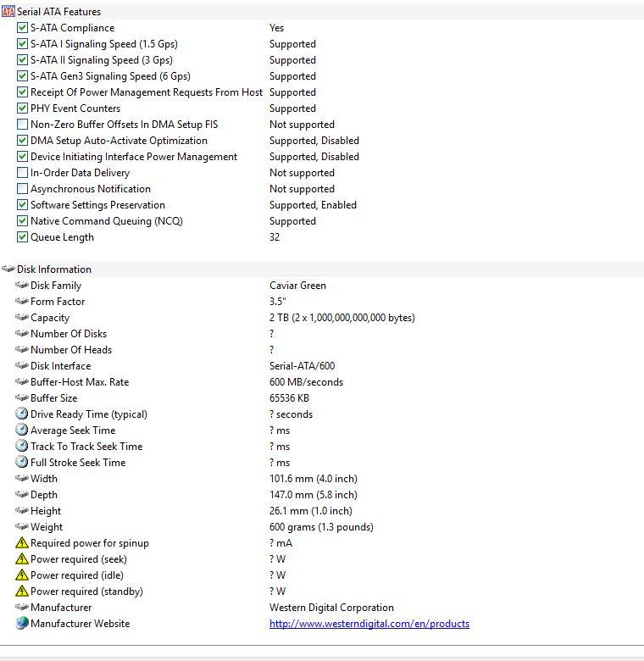Click the clock icon beside Average Seek Time

tap(21, 430)
